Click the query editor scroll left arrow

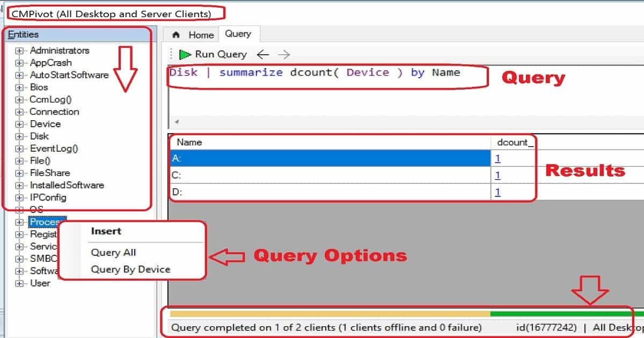177,122
